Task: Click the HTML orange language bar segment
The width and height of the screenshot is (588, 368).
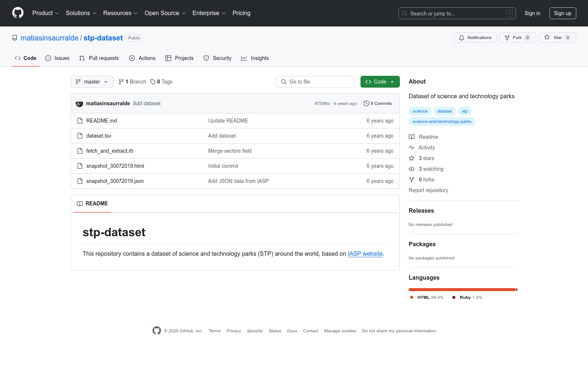Action: [x=462, y=290]
